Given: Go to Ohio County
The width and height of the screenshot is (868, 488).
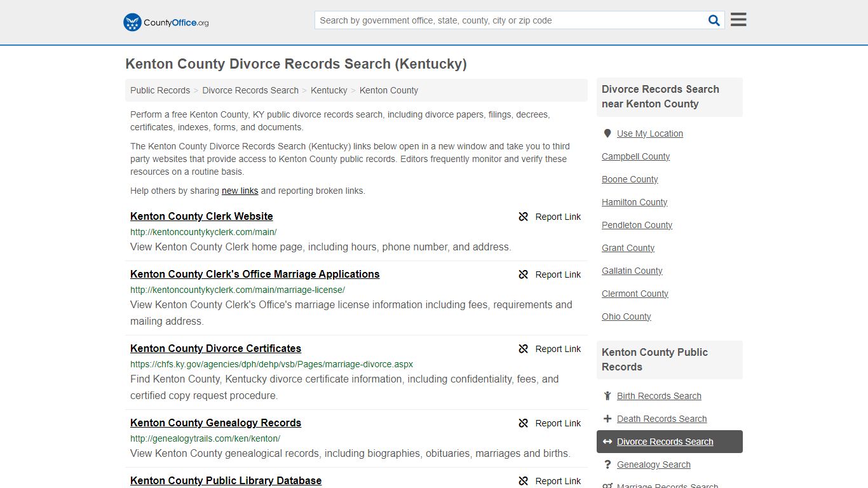Looking at the screenshot, I should (626, 316).
